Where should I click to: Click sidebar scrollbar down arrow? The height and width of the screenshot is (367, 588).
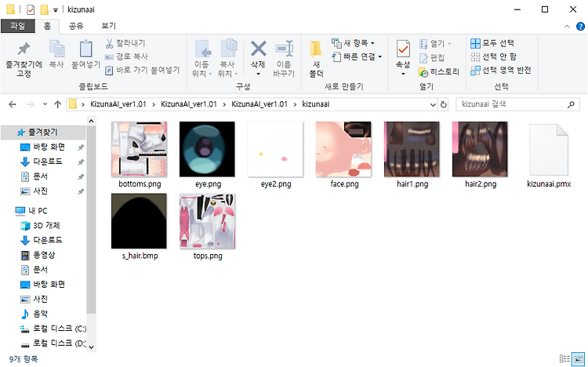91,347
